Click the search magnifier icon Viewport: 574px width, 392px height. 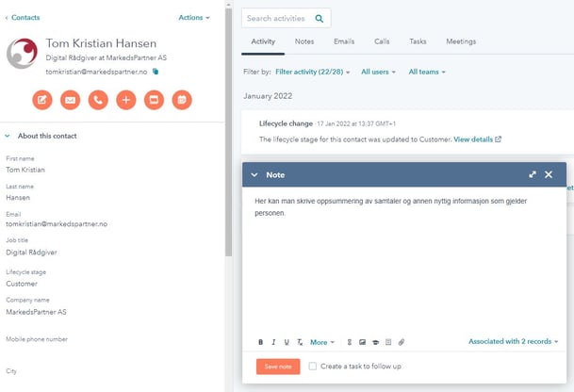320,18
